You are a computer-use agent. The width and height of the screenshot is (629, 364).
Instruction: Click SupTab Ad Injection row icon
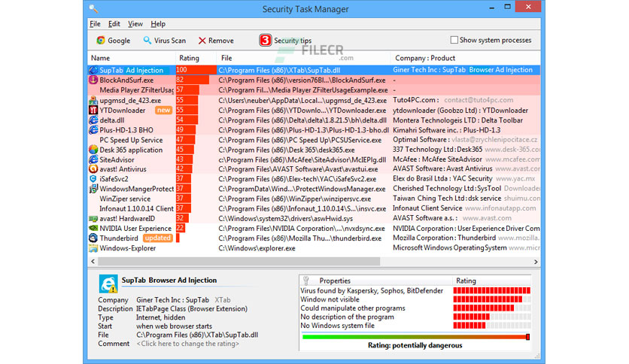[93, 70]
